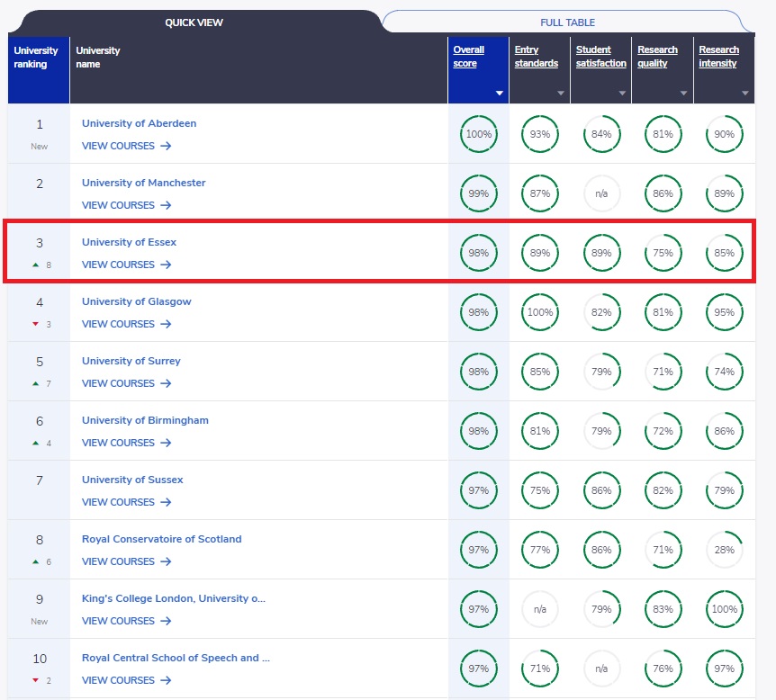
Task: Click Glasgow's 100% entry standards circle
Action: [x=540, y=312]
